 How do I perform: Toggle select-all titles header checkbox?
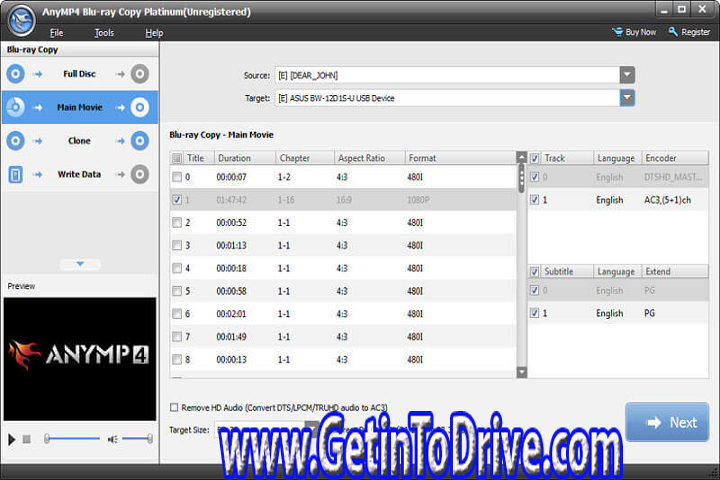pos(177,158)
